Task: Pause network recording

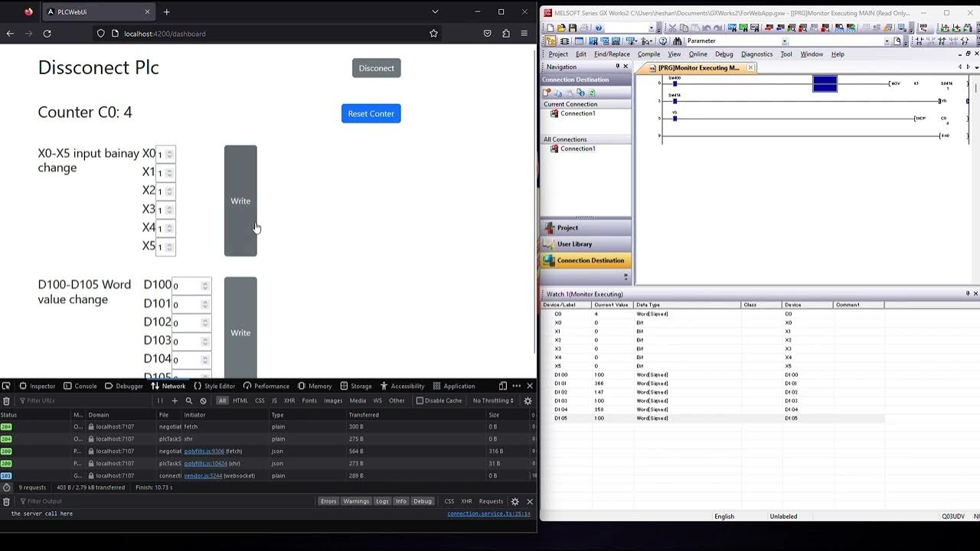Action: (160, 400)
